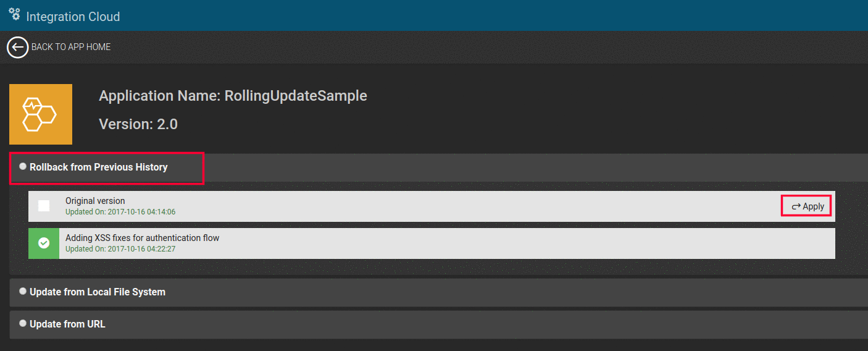Click the XSS fixes updated timestamp

tap(120, 249)
